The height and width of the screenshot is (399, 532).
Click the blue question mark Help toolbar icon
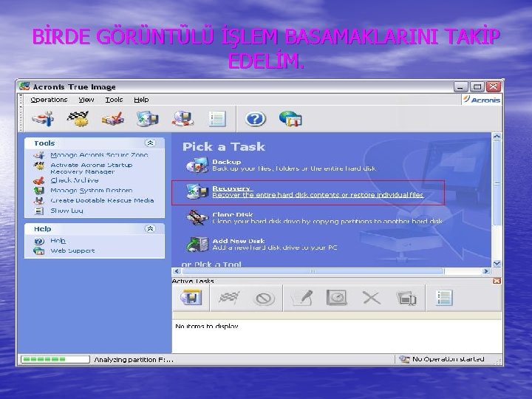[x=256, y=119]
